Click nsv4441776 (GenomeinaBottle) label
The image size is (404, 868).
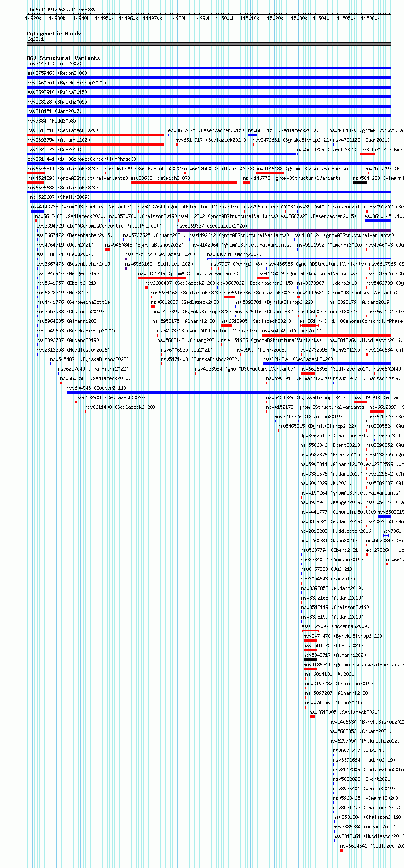tap(74, 303)
